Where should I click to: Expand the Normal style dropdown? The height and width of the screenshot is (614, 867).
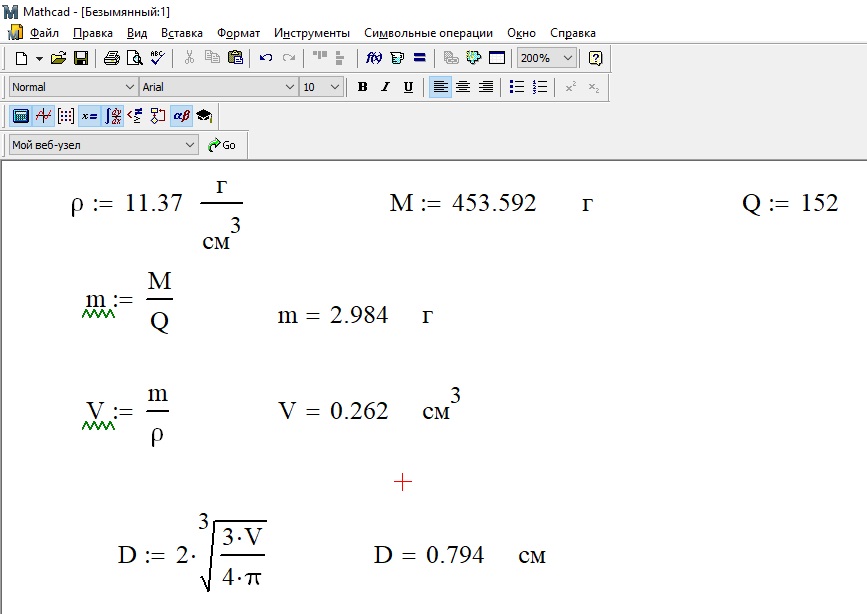[129, 87]
